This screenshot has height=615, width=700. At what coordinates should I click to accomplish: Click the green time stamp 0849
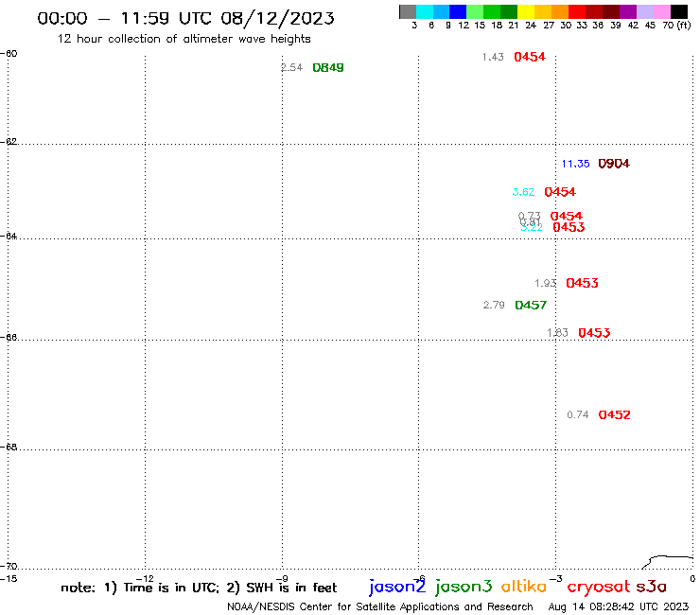pos(328,67)
